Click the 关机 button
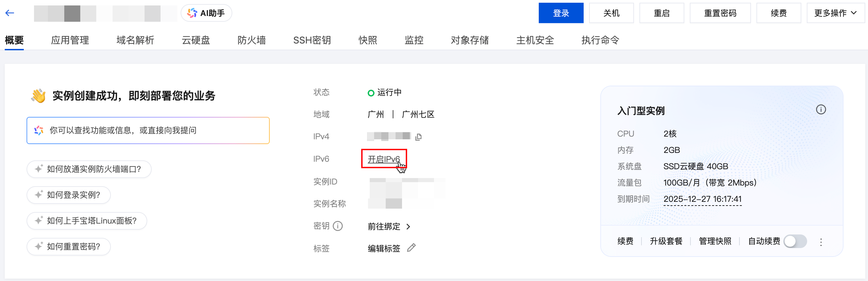Screen dimensions: 868x281 tap(611, 13)
